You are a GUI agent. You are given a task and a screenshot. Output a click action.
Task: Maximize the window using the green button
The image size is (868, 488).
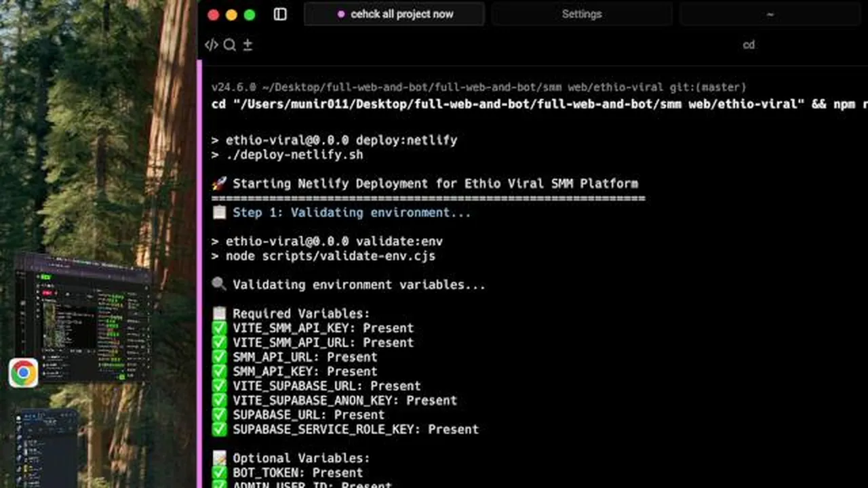click(250, 14)
